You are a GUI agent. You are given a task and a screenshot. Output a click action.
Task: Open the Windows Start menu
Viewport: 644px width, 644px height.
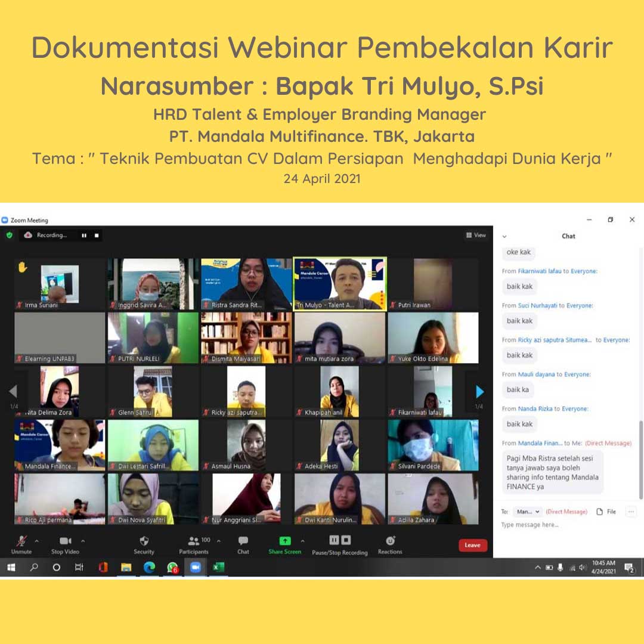(11, 568)
